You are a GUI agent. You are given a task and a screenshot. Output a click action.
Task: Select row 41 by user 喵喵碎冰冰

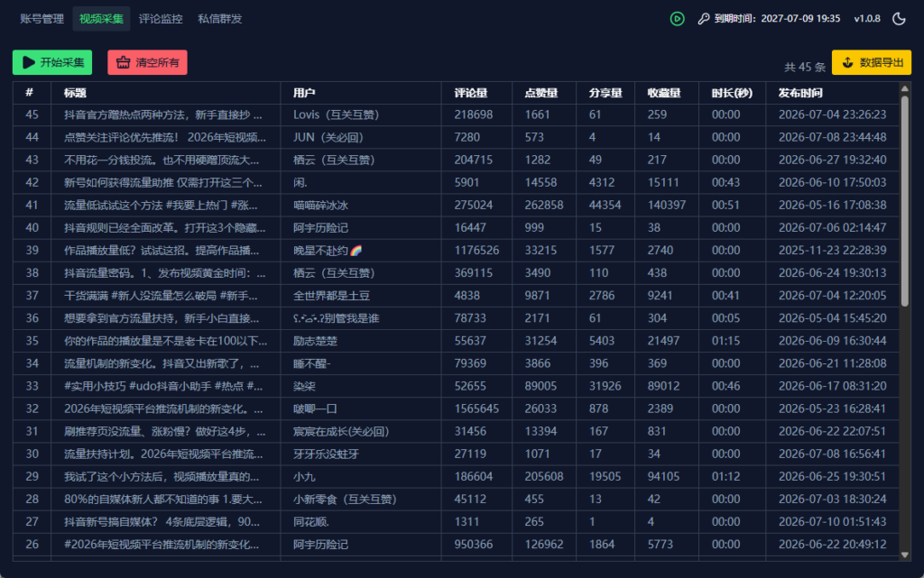(456, 206)
